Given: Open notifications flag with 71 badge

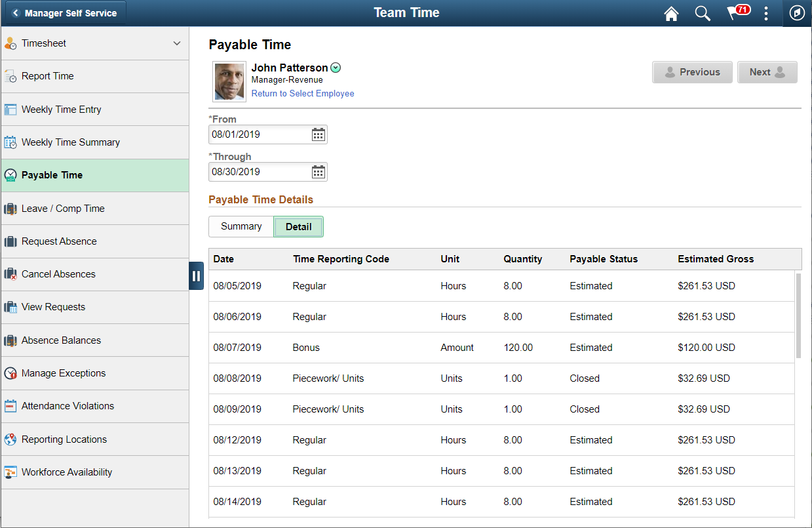Looking at the screenshot, I should point(737,12).
